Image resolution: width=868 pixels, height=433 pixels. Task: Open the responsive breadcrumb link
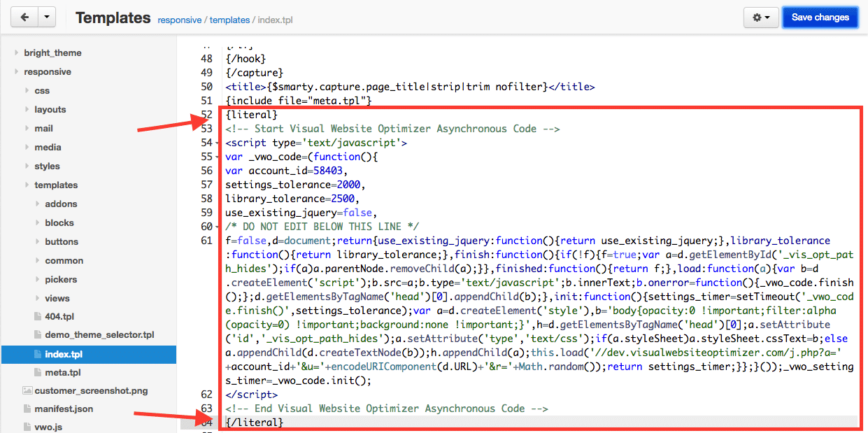point(180,20)
